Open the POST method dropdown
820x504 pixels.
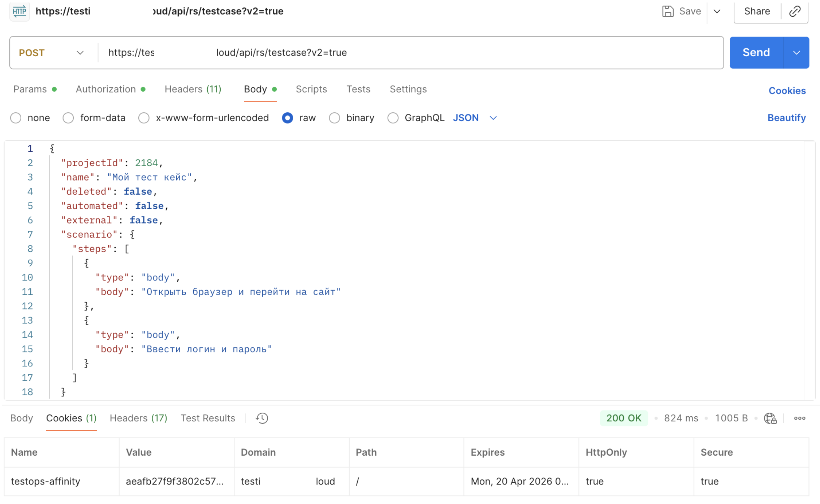tap(51, 53)
